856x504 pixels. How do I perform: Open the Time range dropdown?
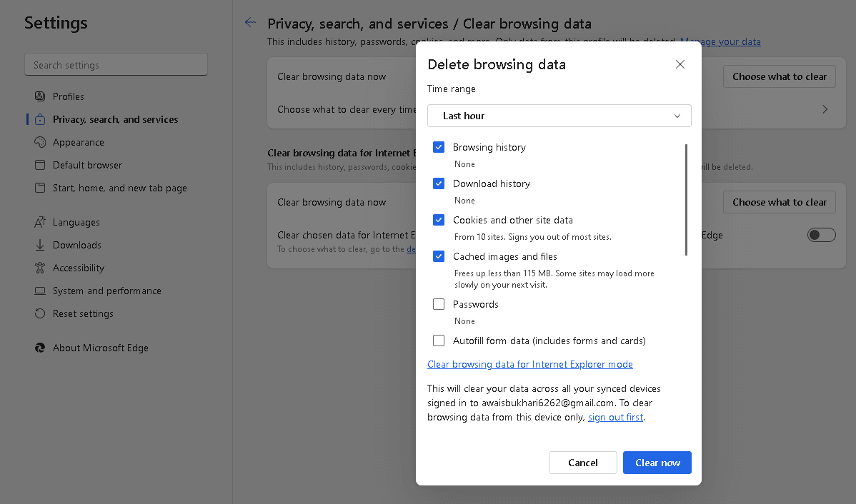[x=559, y=116]
